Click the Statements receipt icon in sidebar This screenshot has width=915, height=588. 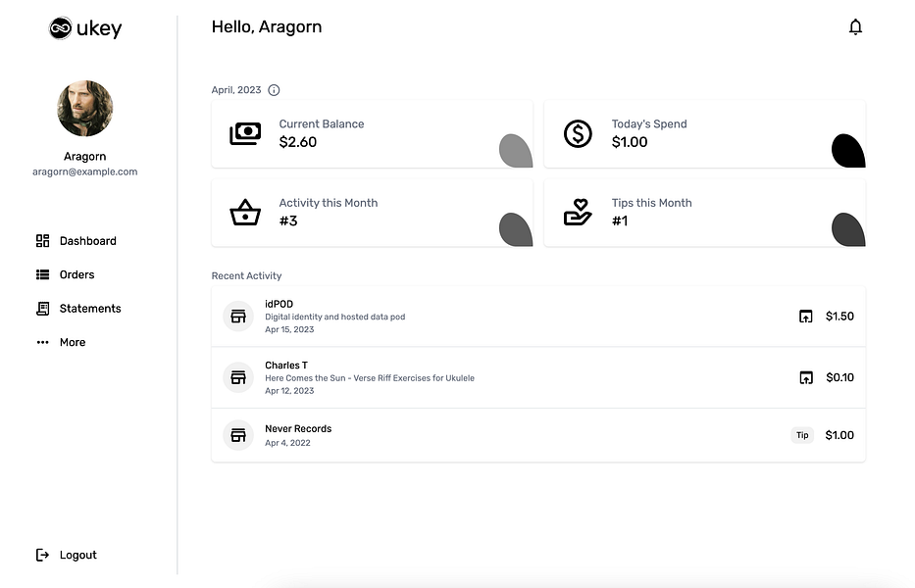click(42, 309)
